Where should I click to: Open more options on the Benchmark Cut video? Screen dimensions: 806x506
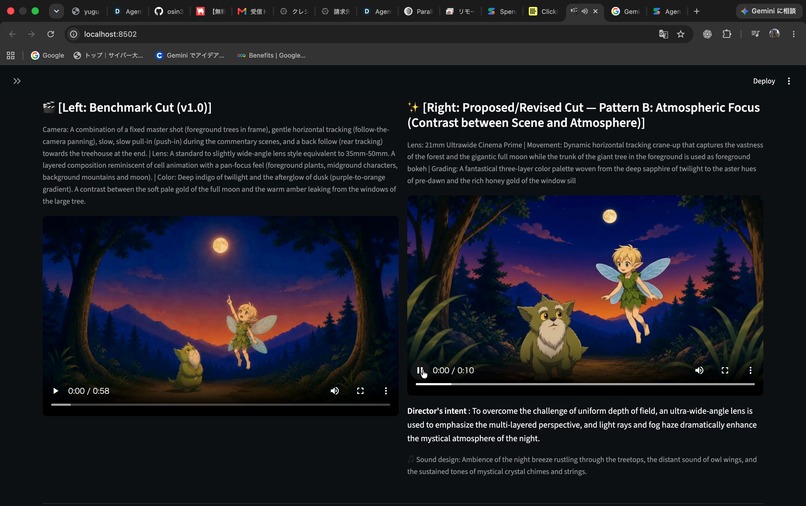point(386,391)
